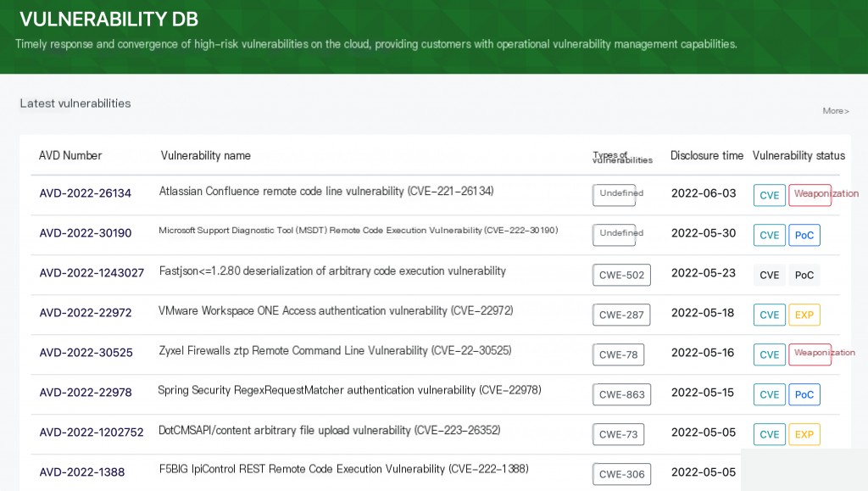Click EXP badge in AVD-2022-22972 row
The height and width of the screenshot is (491, 868).
pyautogui.click(x=804, y=315)
